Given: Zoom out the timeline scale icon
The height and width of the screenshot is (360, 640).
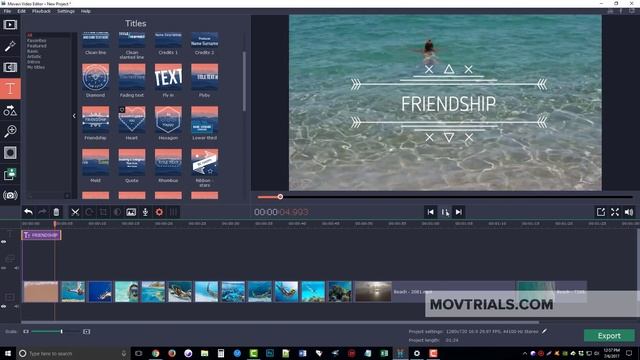Looking at the screenshot, I should pos(26,331).
